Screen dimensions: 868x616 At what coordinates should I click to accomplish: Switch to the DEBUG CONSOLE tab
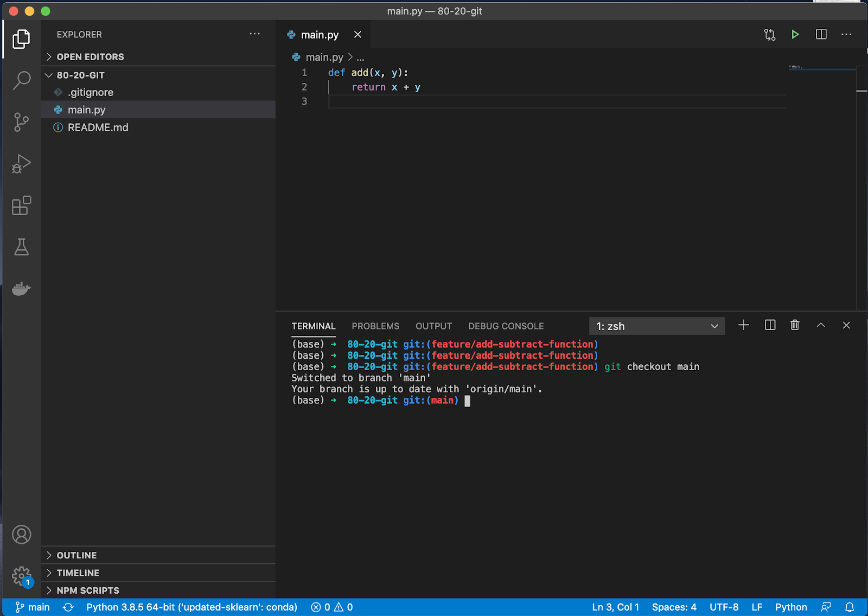point(506,326)
